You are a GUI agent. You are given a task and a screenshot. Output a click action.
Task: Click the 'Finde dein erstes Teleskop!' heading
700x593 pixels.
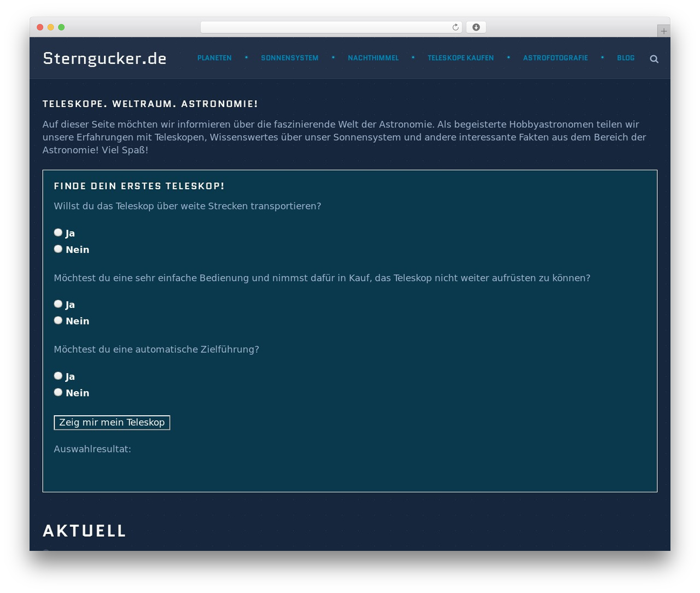(139, 186)
